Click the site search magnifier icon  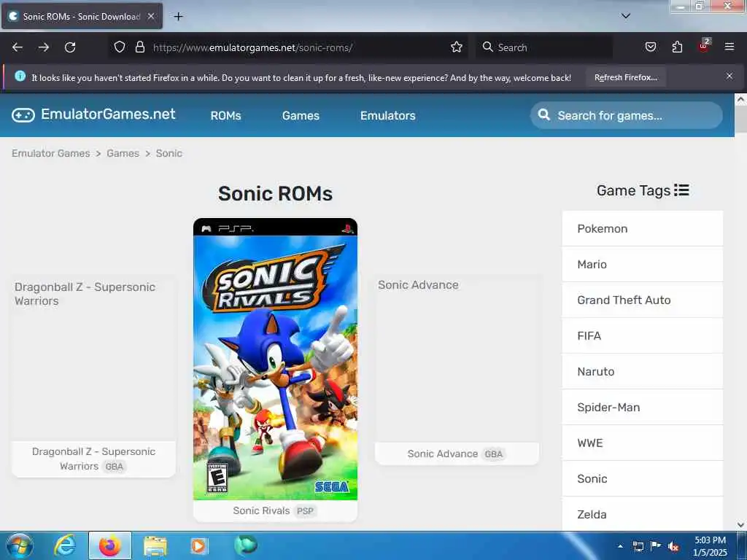tap(543, 114)
